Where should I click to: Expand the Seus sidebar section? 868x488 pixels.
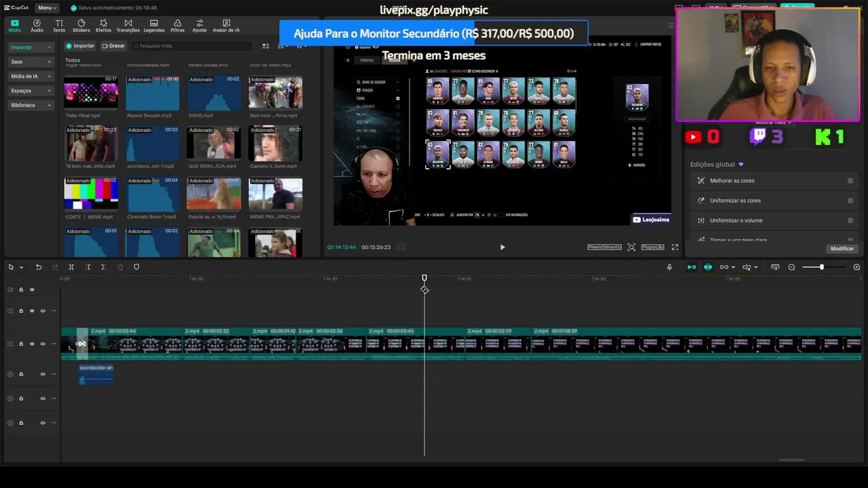[31, 62]
